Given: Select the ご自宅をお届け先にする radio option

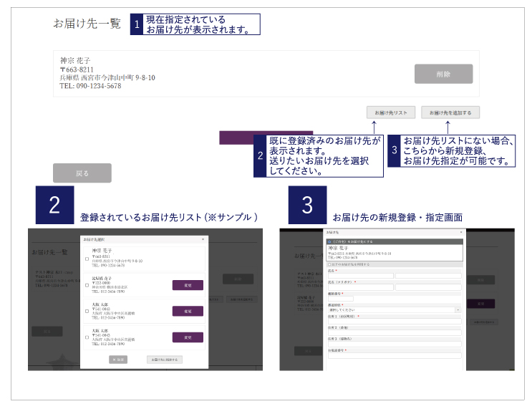Looking at the screenshot, I should click(327, 241).
